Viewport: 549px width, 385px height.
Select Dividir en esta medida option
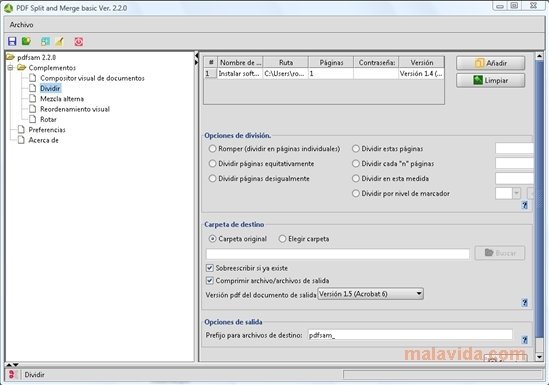point(355,178)
